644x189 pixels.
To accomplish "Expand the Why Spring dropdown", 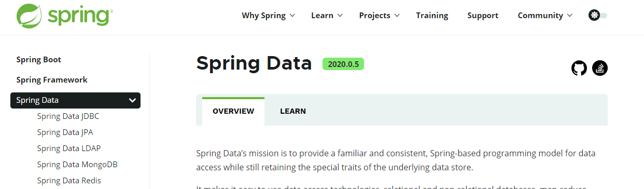I will tap(268, 16).
